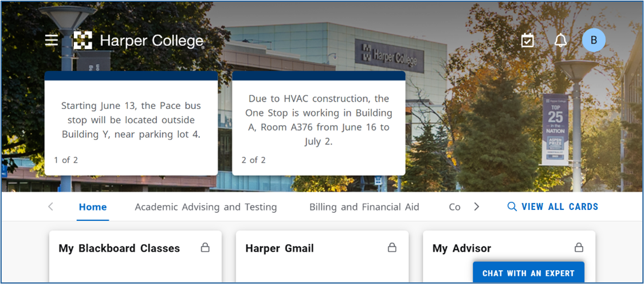Click Chat With An Expert button
Image resolution: width=644 pixels, height=284 pixels.
point(528,273)
